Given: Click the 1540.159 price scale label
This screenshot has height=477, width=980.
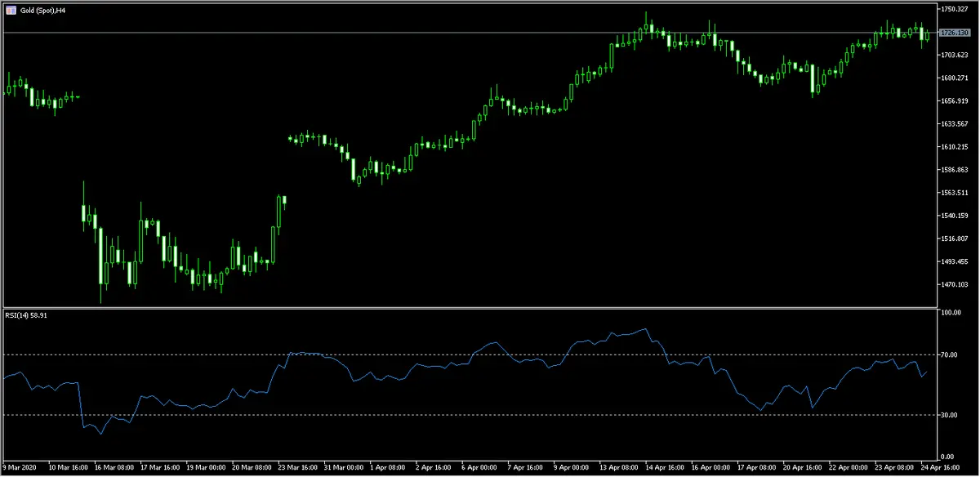Looking at the screenshot, I should pos(955,216).
